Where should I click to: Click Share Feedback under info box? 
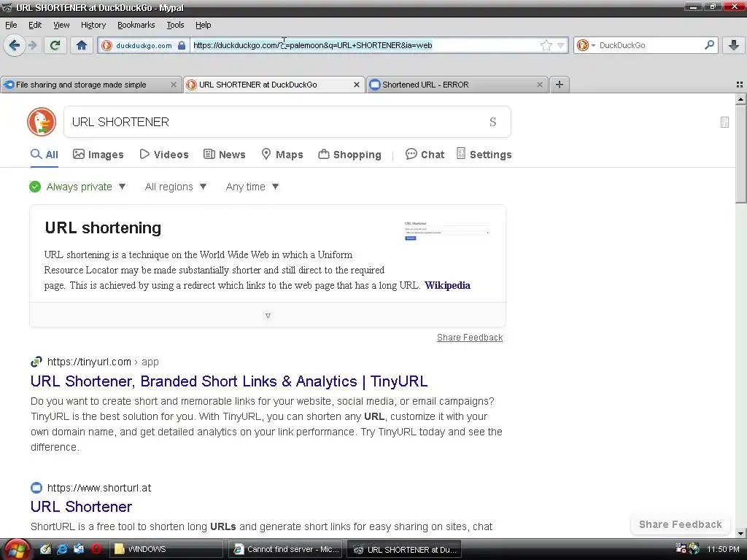[470, 337]
